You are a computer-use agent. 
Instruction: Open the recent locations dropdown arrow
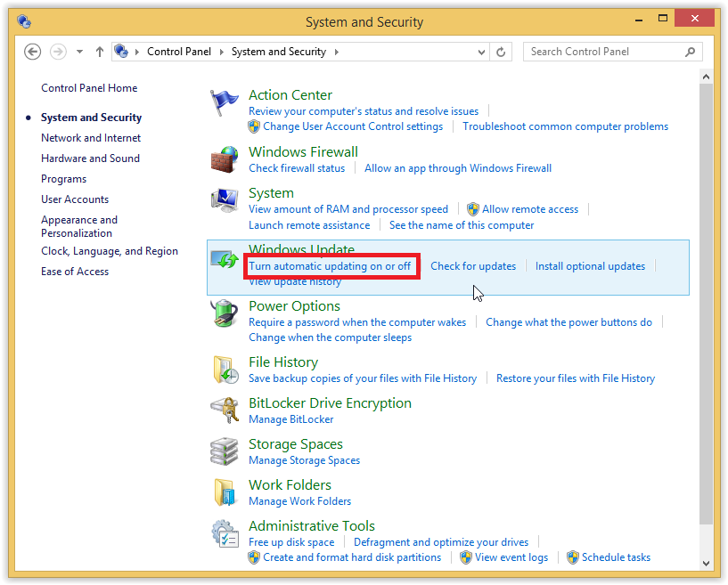(80, 52)
